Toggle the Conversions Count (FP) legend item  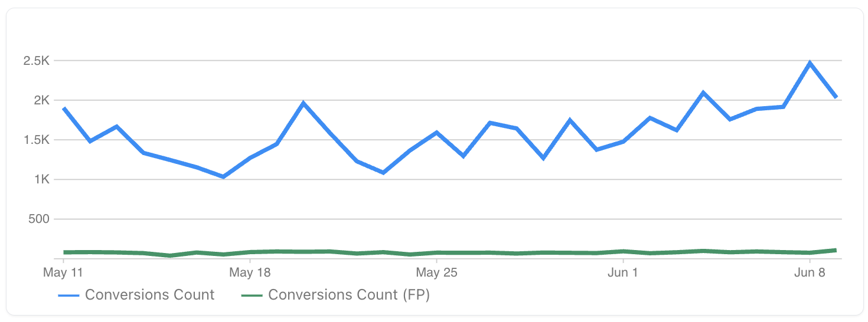coord(348,295)
